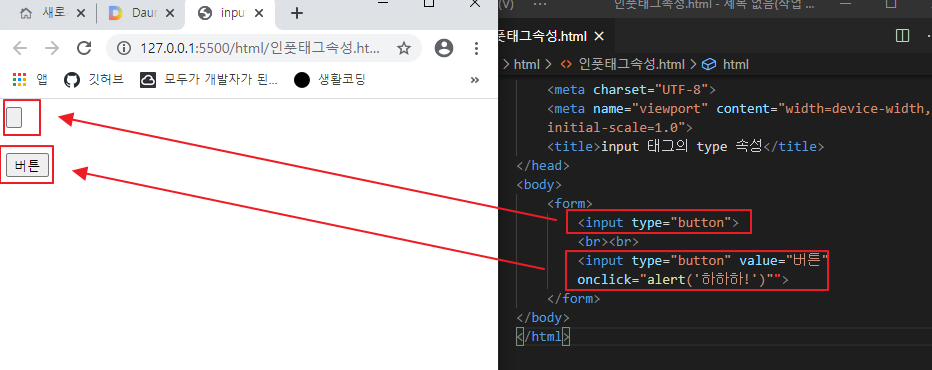Click the empty unlabeled button on page
The height and width of the screenshot is (370, 932).
14,117
